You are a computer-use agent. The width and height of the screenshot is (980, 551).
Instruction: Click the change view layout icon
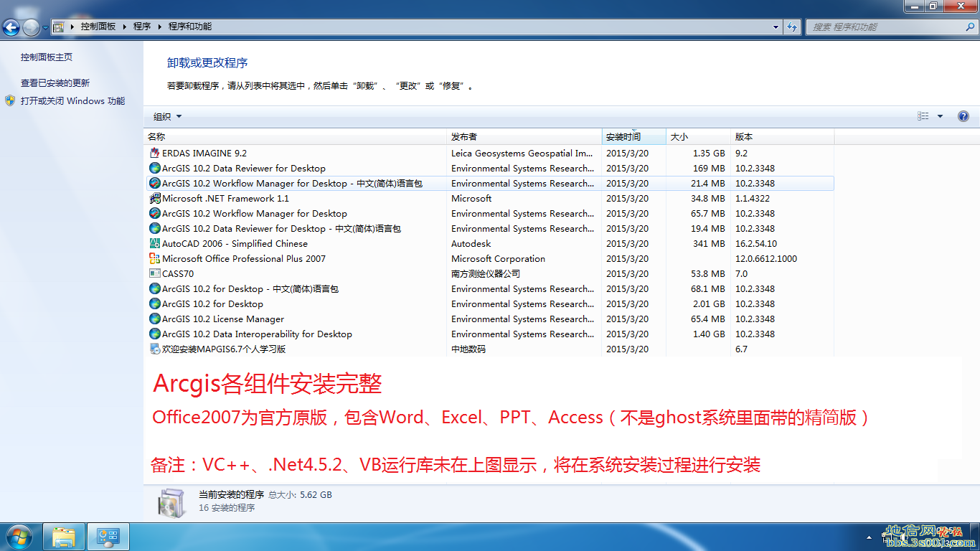[x=923, y=116]
